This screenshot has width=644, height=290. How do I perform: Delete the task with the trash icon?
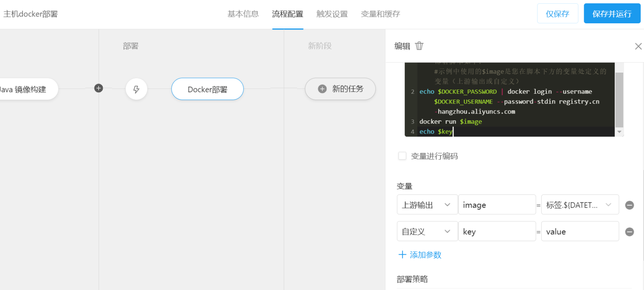point(419,46)
